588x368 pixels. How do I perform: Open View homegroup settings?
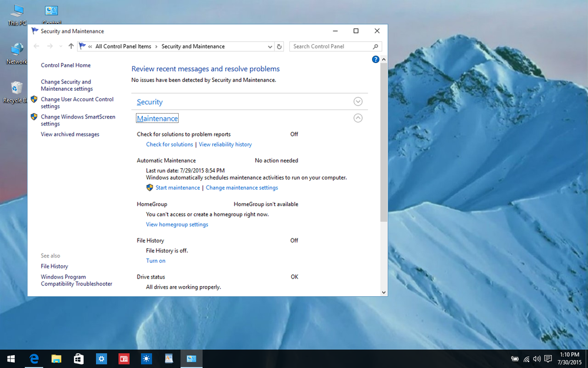177,224
